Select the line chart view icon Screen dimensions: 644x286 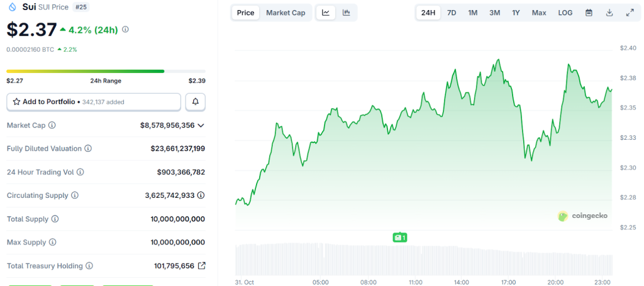(325, 13)
